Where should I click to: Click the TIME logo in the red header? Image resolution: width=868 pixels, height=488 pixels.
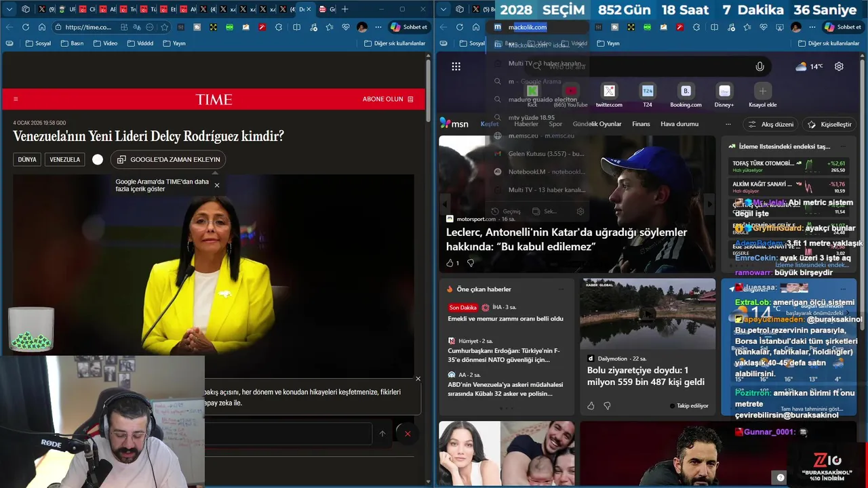(214, 100)
